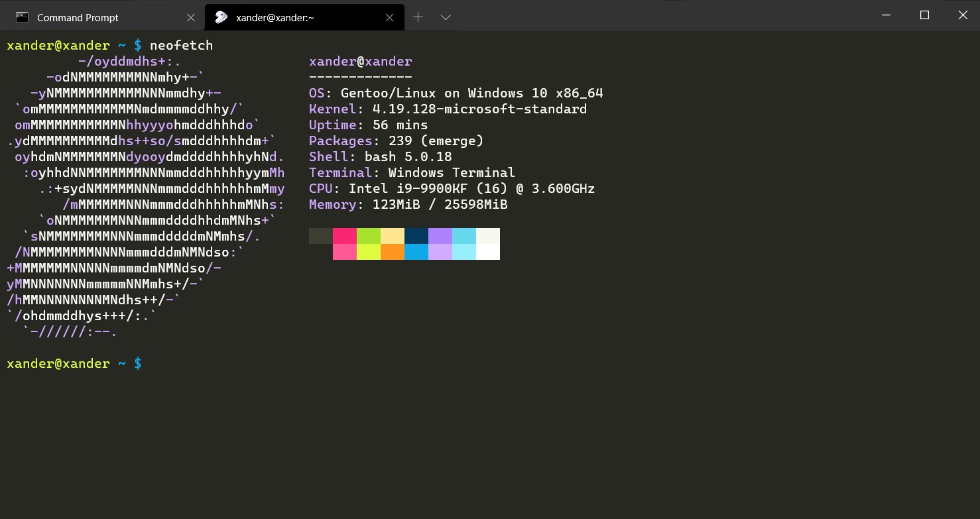
Task: Expand the new tab profile dropdown
Action: tap(446, 17)
